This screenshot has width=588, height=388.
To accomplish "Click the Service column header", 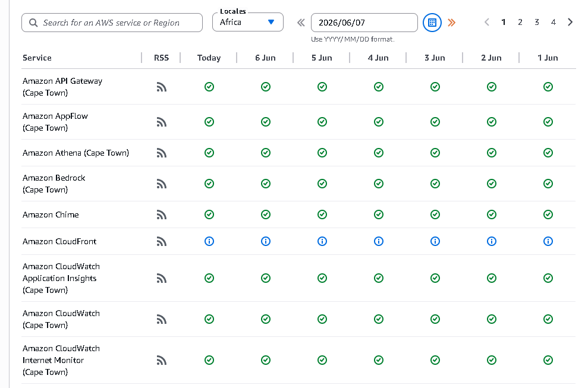I will pos(37,58).
